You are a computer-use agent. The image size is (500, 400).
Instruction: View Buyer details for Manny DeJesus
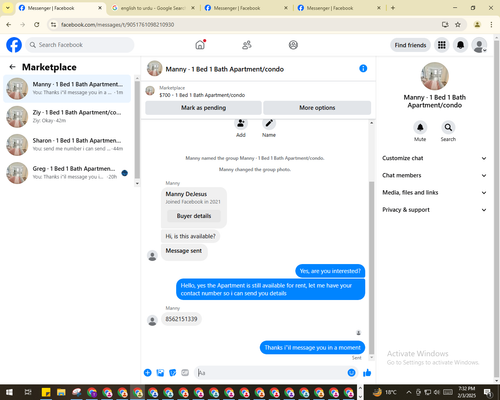click(194, 216)
